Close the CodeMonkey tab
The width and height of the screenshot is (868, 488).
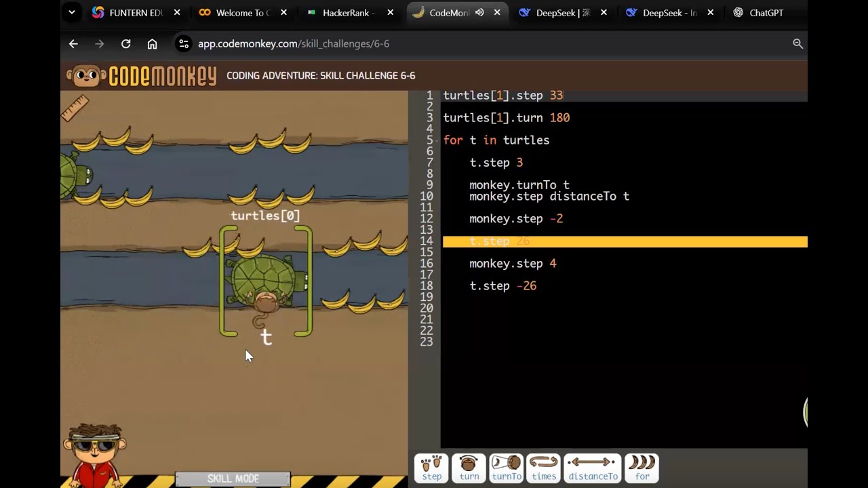point(497,12)
